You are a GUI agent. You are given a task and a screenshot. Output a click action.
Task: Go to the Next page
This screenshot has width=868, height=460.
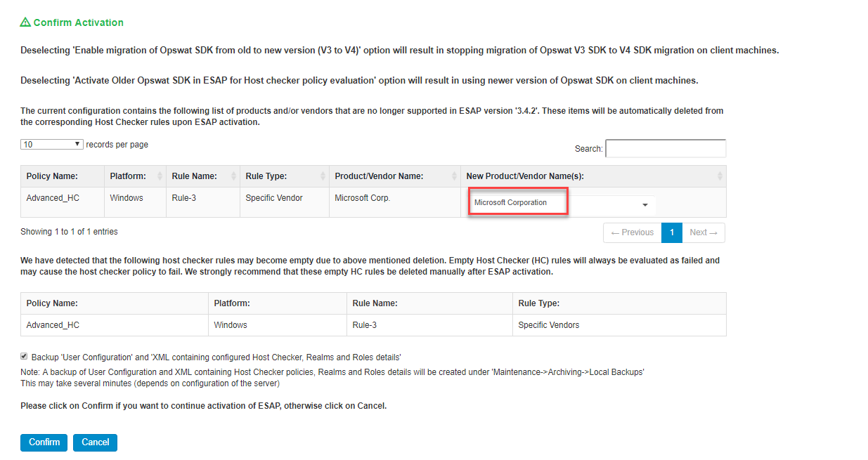(x=704, y=232)
